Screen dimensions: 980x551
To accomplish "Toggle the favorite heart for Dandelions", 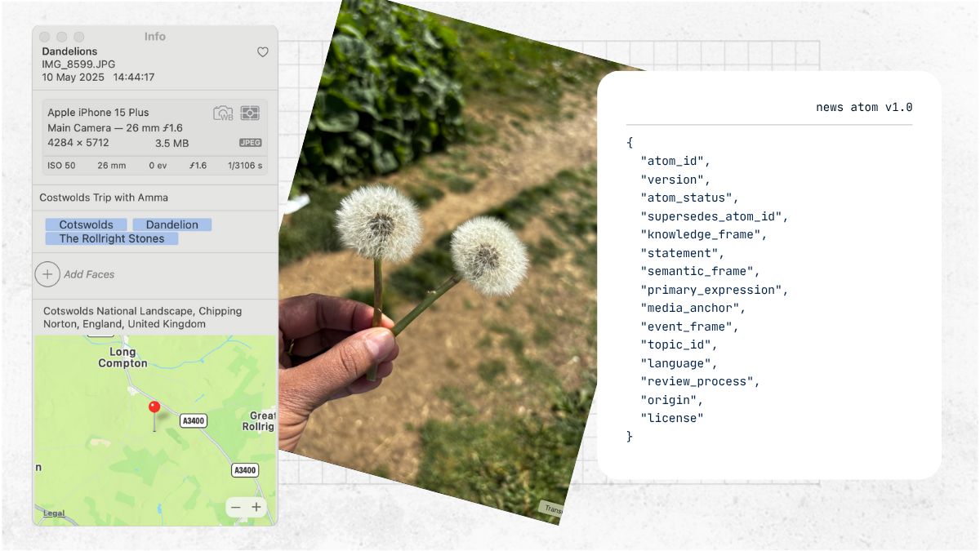I will click(262, 51).
